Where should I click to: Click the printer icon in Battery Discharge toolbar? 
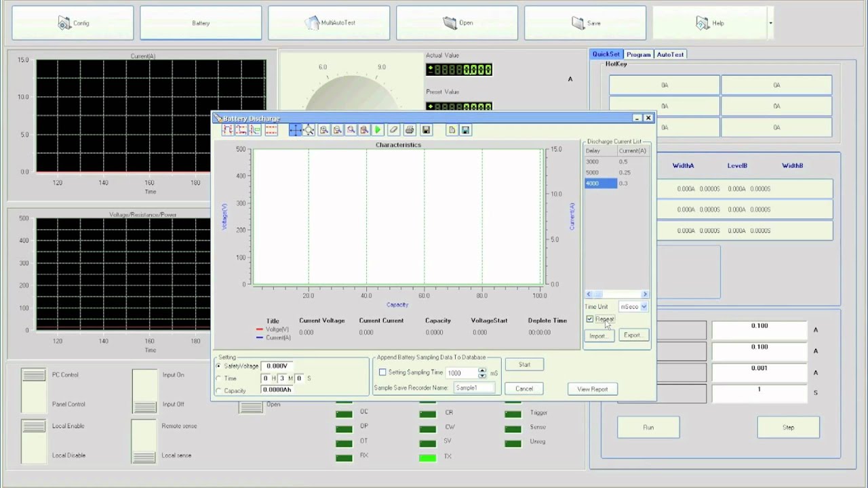coord(410,130)
